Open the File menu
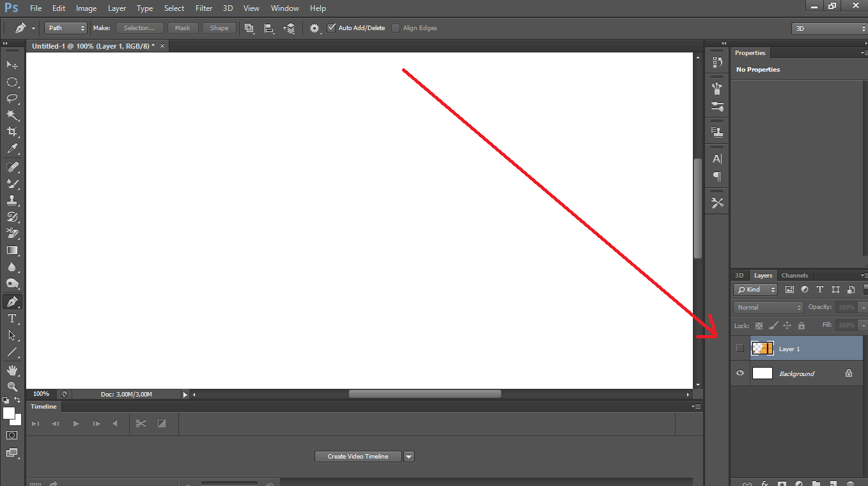 point(36,8)
